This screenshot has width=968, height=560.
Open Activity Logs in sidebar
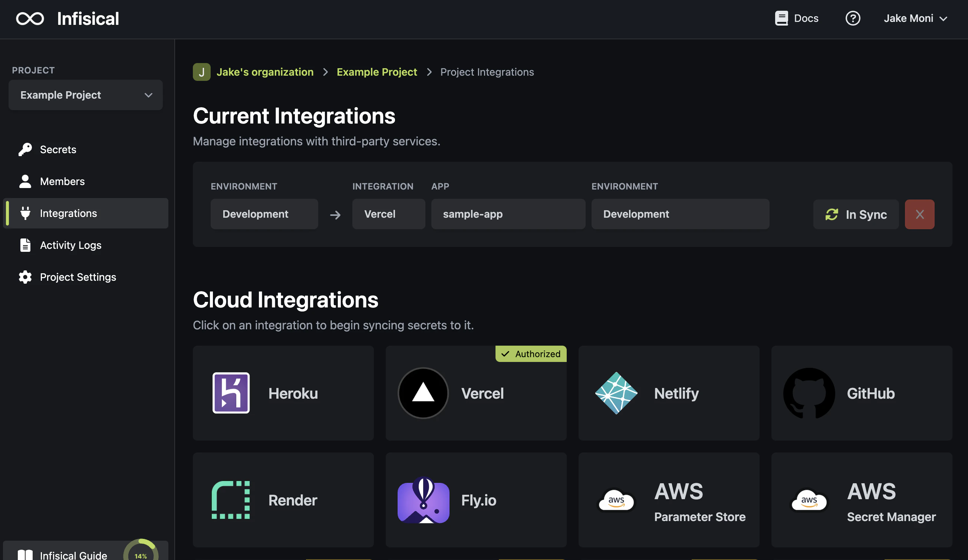click(86, 245)
